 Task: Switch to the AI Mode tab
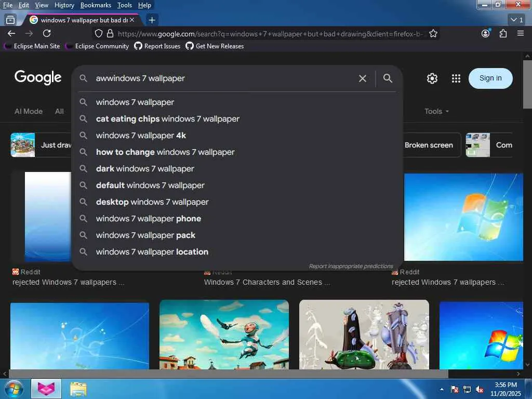coord(29,111)
